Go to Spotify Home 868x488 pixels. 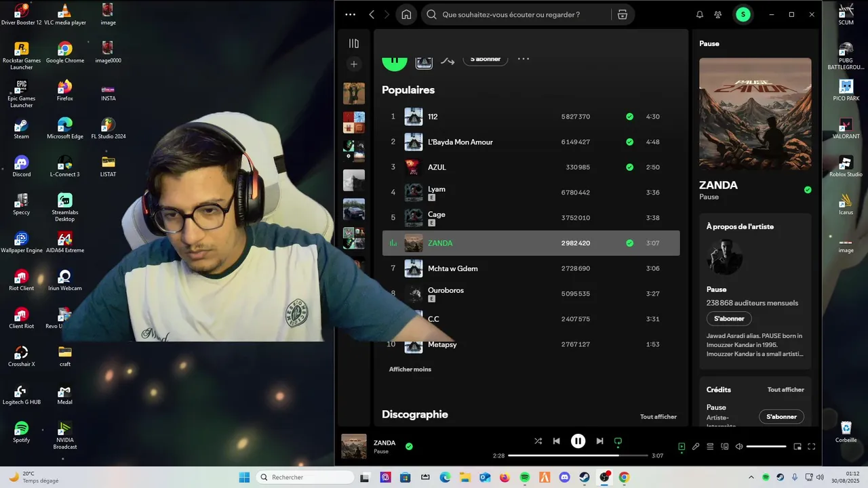[x=406, y=14]
